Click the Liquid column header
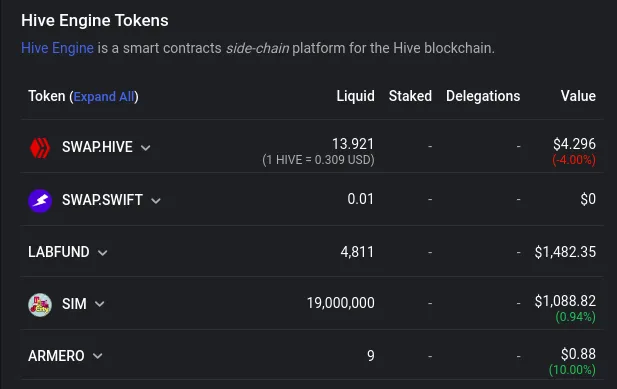This screenshot has width=617, height=389. [x=355, y=96]
